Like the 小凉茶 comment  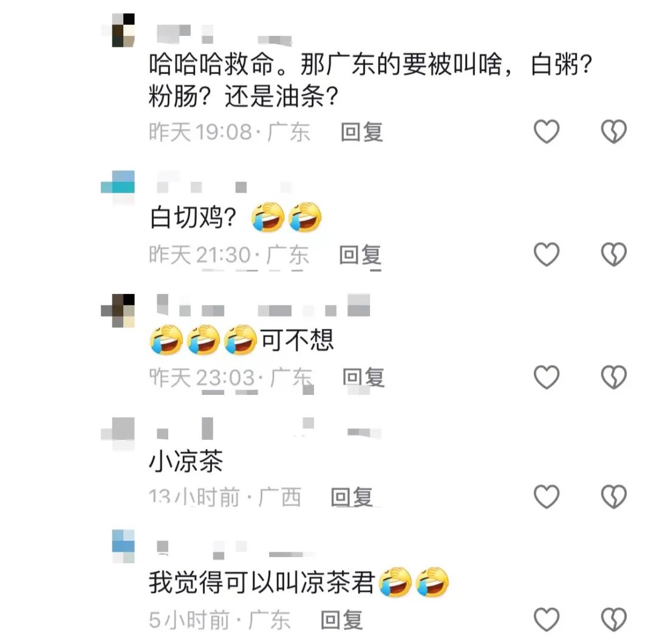547,497
